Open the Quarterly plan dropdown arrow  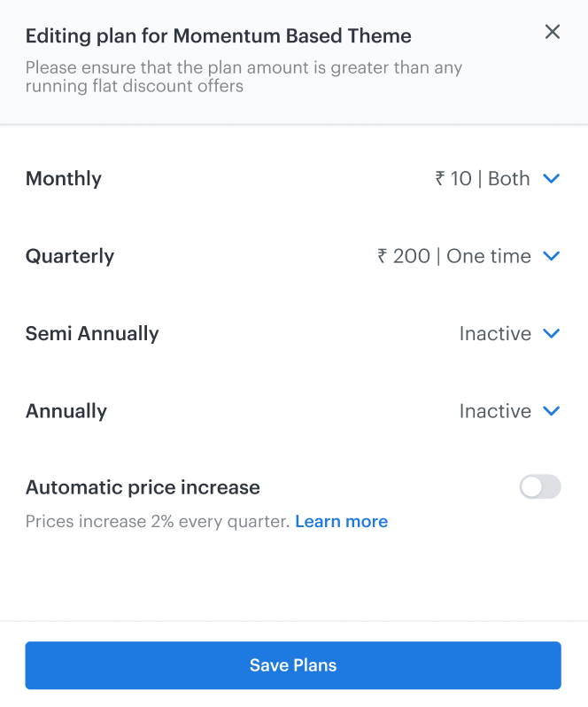pos(551,256)
